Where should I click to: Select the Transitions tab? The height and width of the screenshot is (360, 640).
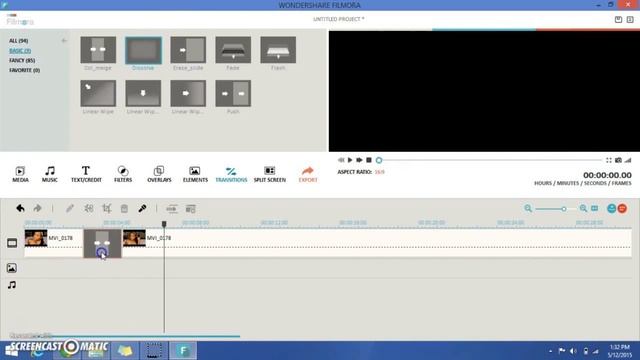click(231, 174)
